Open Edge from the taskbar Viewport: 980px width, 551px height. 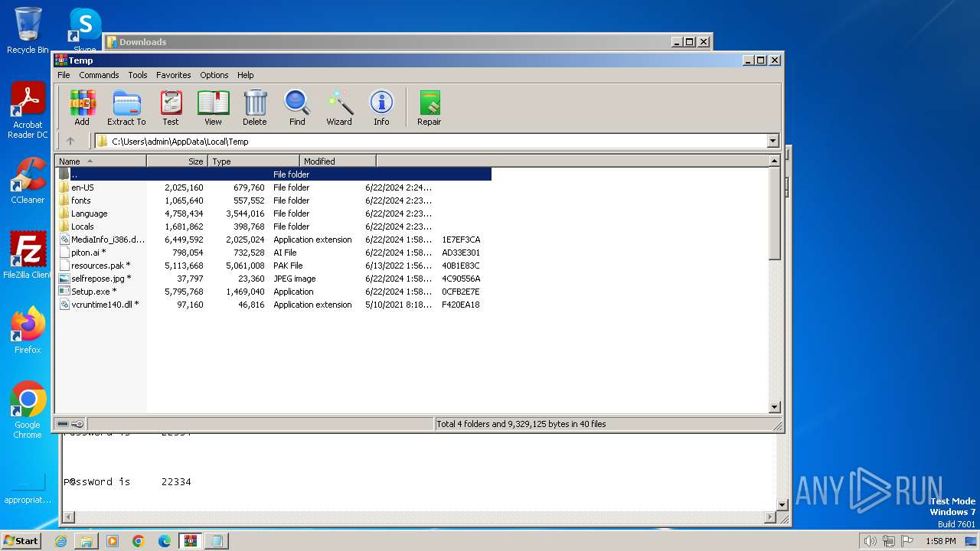pos(165,540)
